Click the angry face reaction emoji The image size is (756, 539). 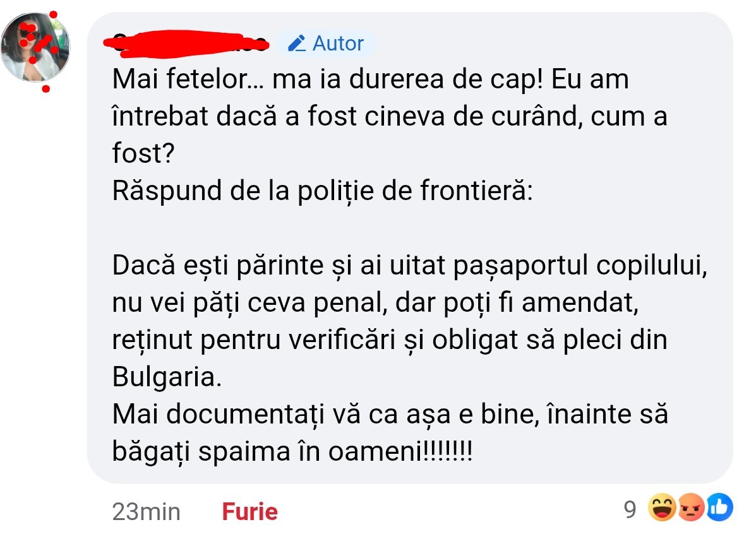click(x=690, y=509)
